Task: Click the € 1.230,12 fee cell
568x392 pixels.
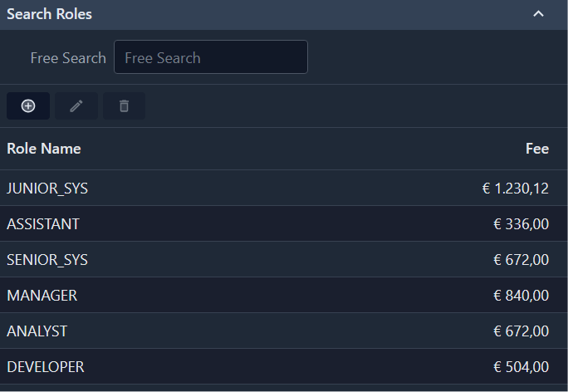Action: coord(515,189)
